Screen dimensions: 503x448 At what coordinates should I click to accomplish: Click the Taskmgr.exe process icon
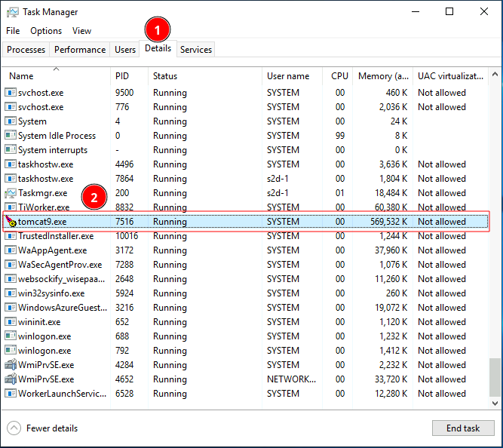point(11,193)
